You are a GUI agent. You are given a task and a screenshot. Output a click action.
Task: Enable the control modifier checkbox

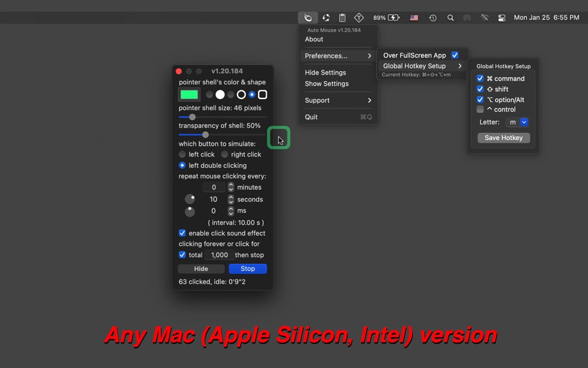pyautogui.click(x=480, y=109)
